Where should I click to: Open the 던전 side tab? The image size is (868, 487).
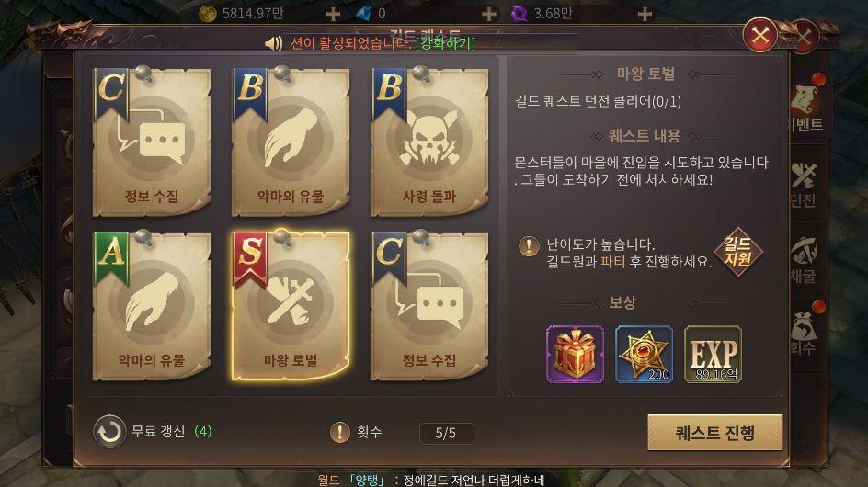(804, 186)
